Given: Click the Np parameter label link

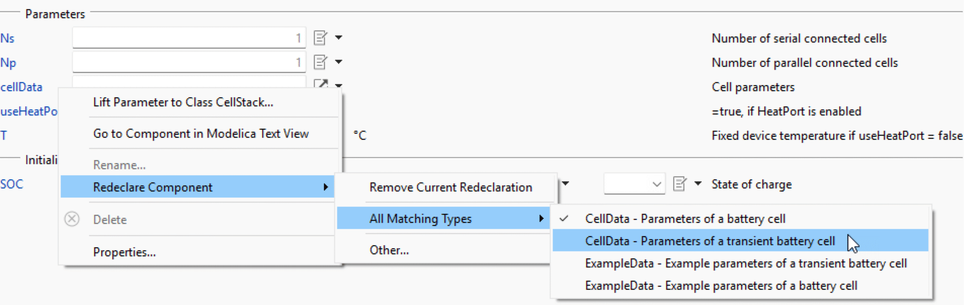Looking at the screenshot, I should coord(8,63).
